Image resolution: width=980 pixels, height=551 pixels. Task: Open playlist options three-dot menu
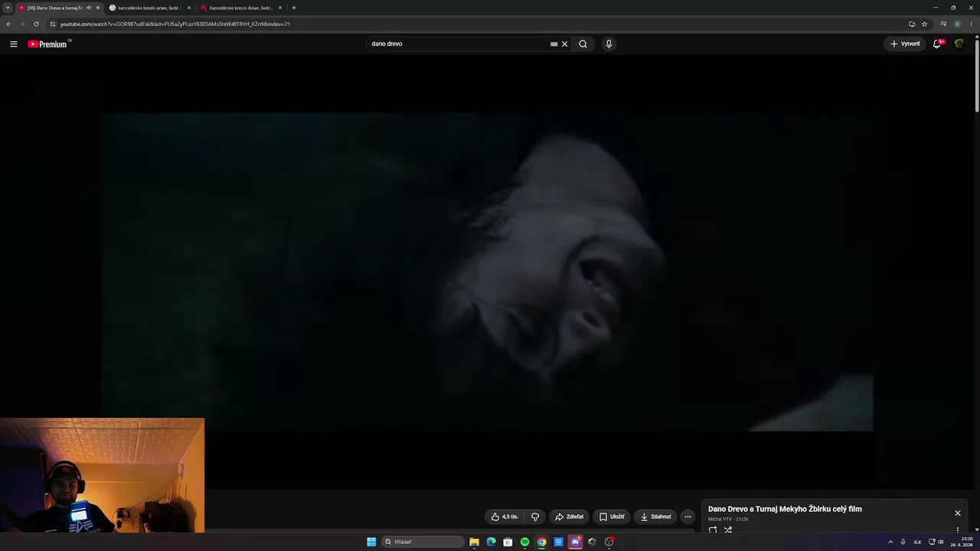957,530
